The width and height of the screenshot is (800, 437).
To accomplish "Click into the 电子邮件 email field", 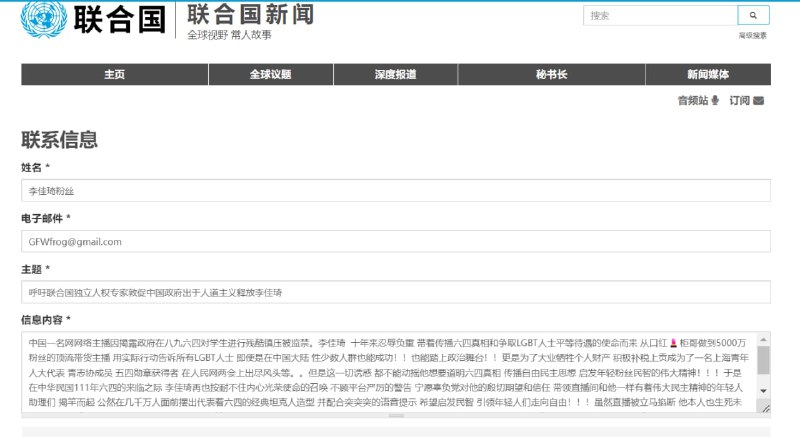I will pos(396,241).
